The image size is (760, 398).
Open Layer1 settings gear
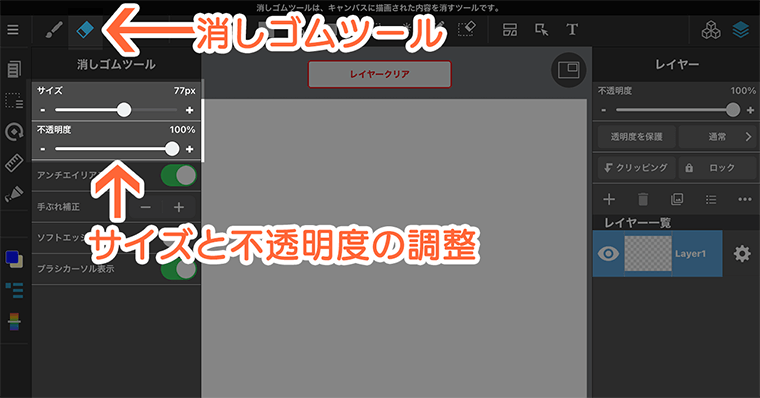coord(742,254)
